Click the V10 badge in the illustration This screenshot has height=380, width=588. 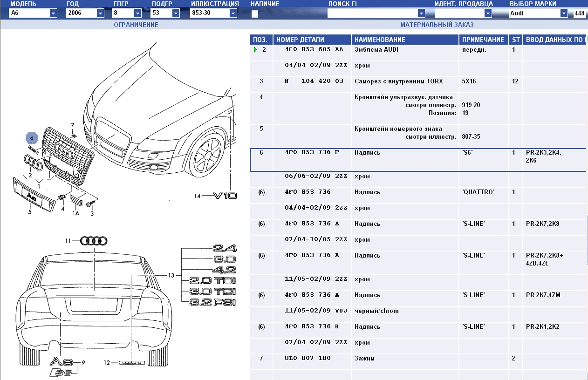(x=225, y=196)
